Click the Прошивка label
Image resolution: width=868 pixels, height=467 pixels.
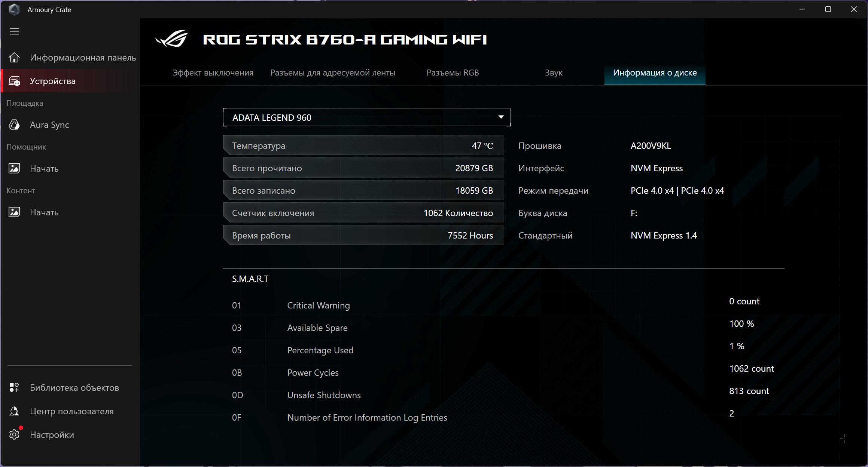pos(540,146)
